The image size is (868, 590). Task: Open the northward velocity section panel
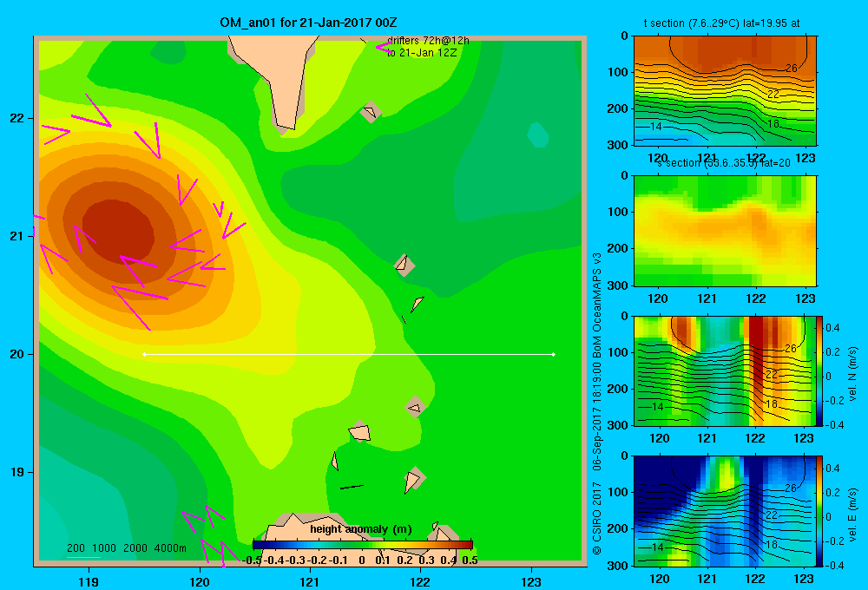coord(725,370)
